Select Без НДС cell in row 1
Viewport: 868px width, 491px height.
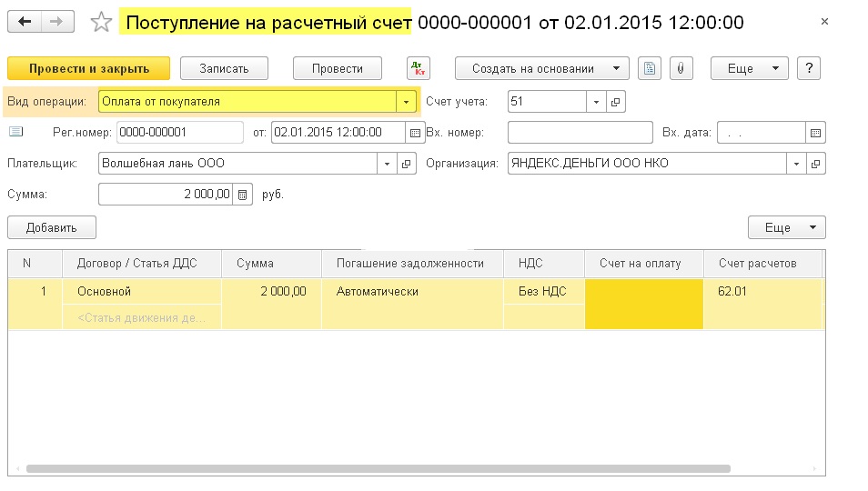(x=543, y=291)
